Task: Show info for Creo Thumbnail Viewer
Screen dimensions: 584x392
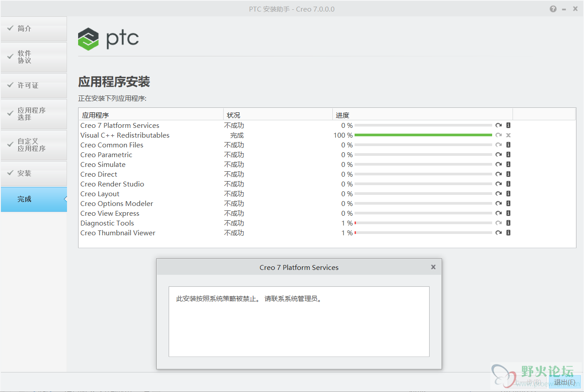Action: [509, 233]
